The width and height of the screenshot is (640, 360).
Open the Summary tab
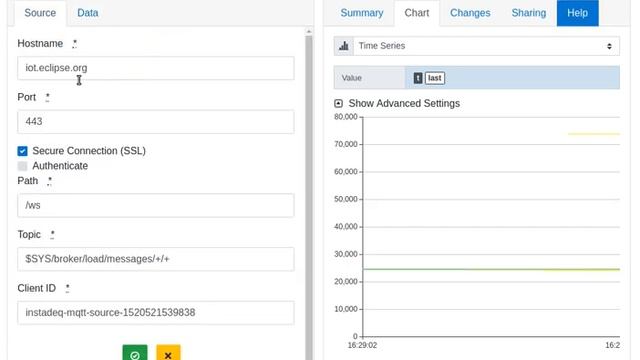[x=362, y=13]
